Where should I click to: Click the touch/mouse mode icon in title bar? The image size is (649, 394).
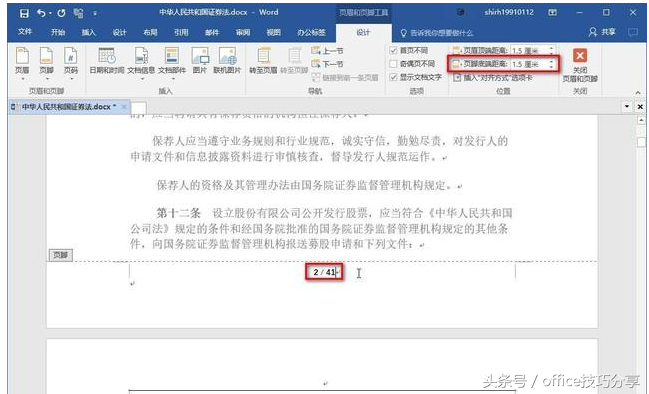[78, 13]
